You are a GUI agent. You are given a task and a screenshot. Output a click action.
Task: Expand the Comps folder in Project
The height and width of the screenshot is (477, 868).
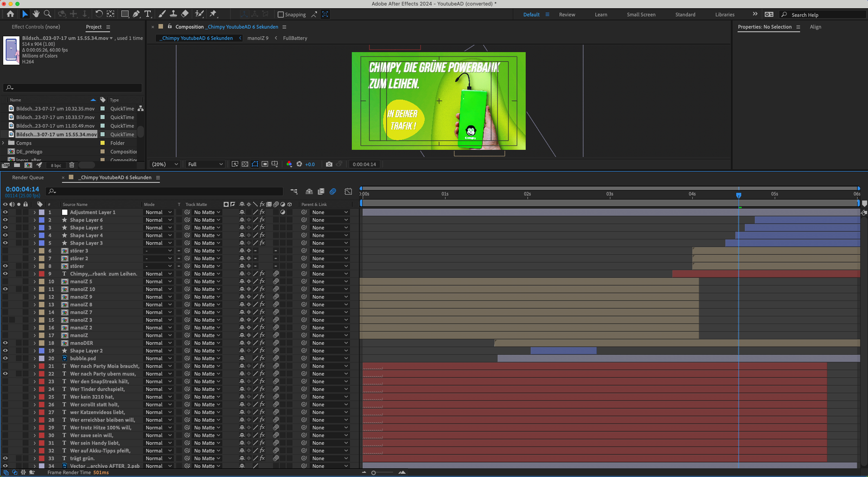pos(4,143)
